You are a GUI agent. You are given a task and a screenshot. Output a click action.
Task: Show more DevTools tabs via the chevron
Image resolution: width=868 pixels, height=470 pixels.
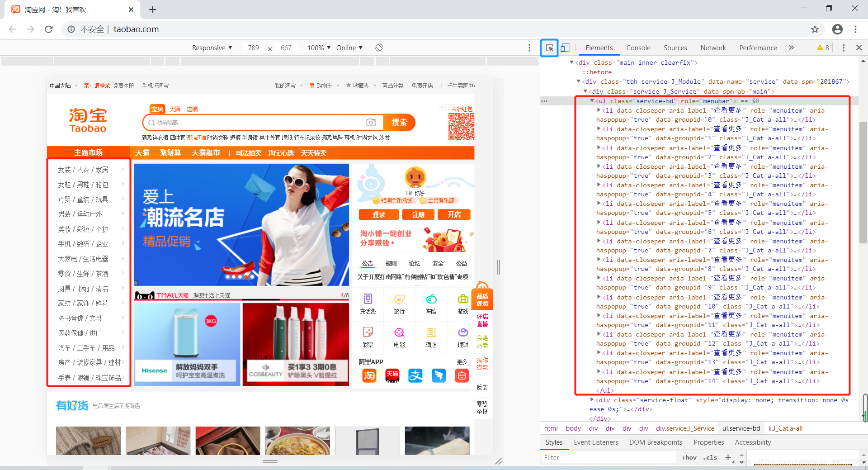pyautogui.click(x=791, y=47)
